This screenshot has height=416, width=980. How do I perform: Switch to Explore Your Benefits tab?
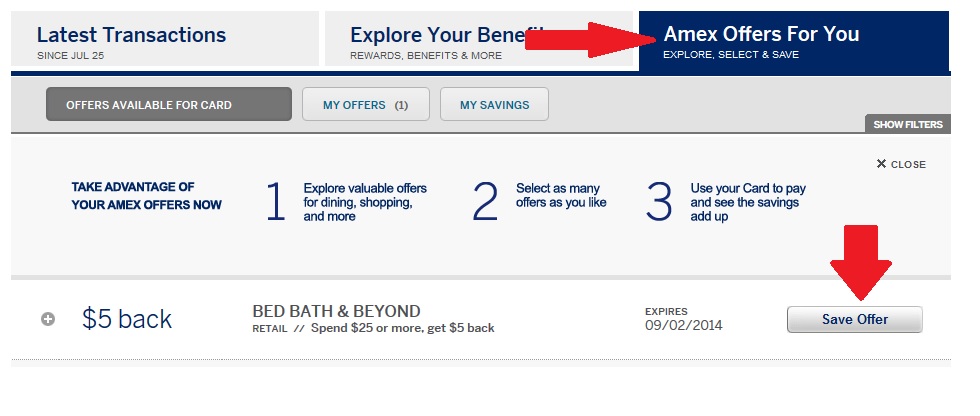click(440, 42)
